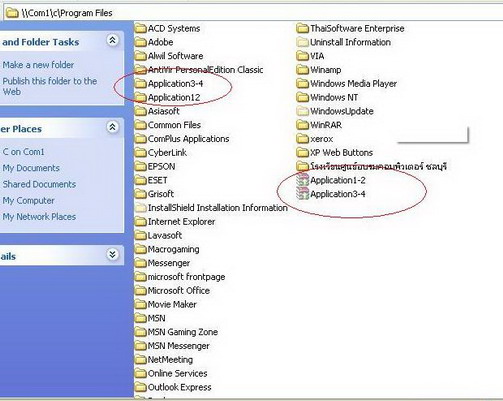The height and width of the screenshot is (401, 503).
Task: Click the Internet Explorer folder icon
Action: click(x=141, y=221)
